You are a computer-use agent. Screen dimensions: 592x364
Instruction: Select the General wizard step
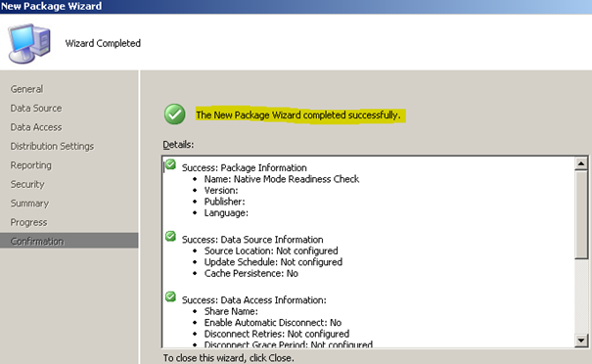click(26, 89)
